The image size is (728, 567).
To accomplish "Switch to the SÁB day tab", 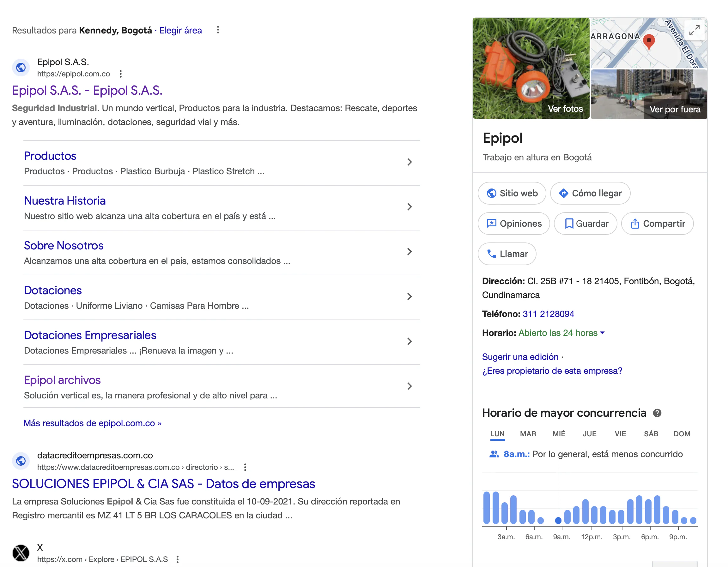I will (x=651, y=434).
